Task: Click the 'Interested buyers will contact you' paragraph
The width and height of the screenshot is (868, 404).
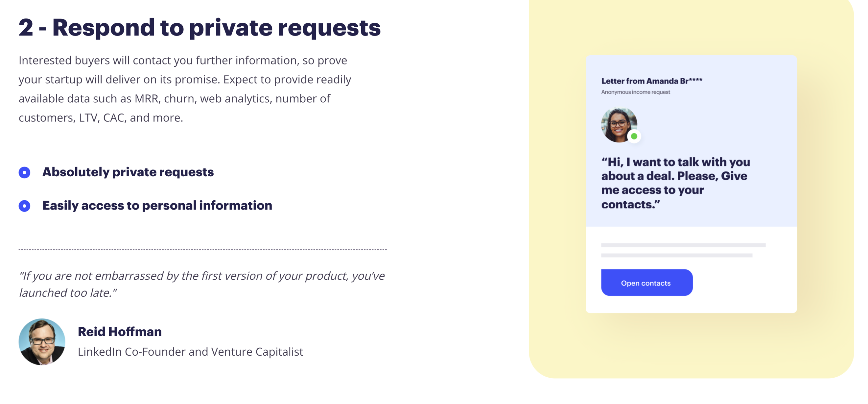Action: point(185,89)
